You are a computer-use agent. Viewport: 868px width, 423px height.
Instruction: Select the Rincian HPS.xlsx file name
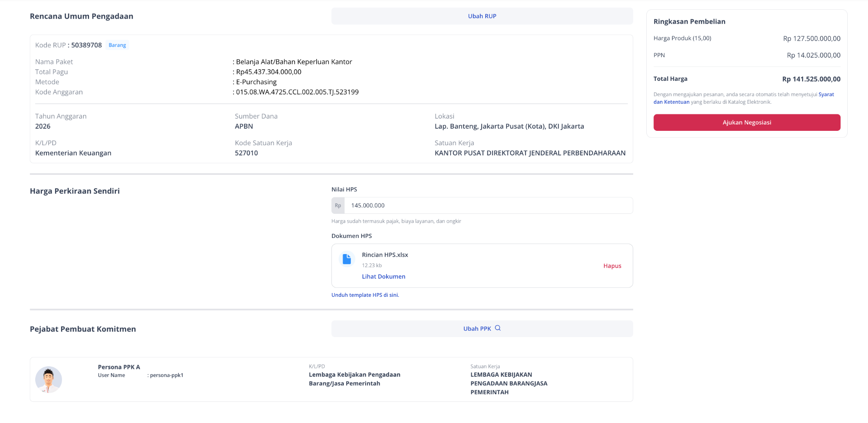[x=385, y=255]
